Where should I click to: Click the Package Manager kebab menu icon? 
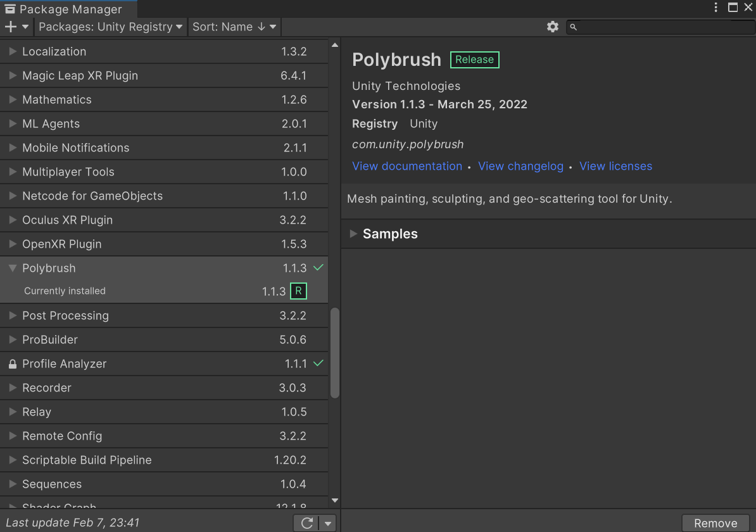click(716, 7)
